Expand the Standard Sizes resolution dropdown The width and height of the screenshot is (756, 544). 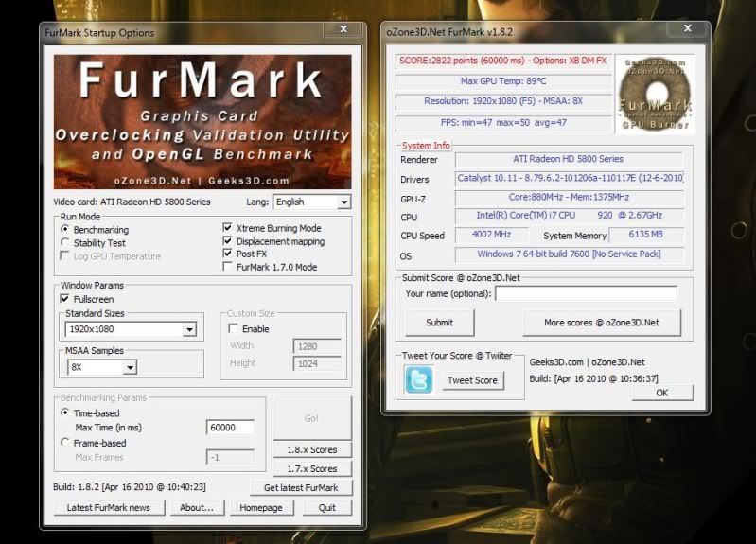(x=189, y=329)
